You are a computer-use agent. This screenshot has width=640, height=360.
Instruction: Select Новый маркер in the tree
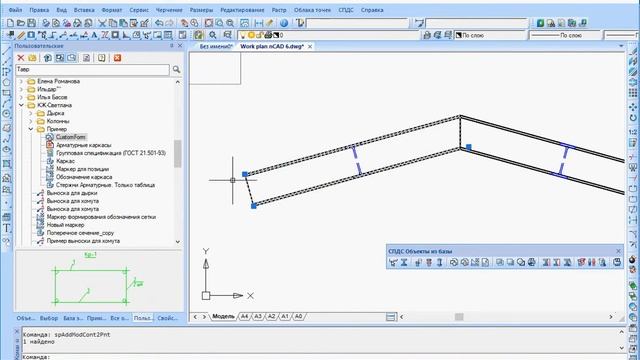tap(65, 225)
